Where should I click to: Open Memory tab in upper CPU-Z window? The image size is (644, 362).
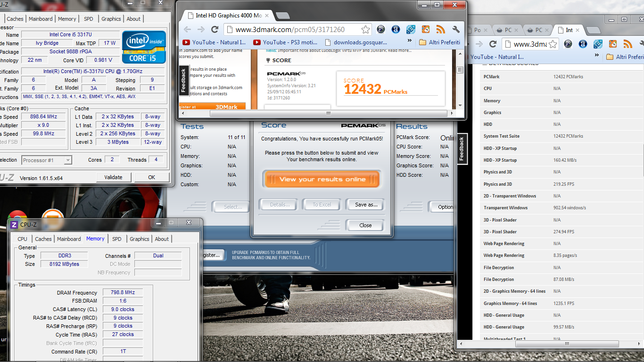coord(67,19)
